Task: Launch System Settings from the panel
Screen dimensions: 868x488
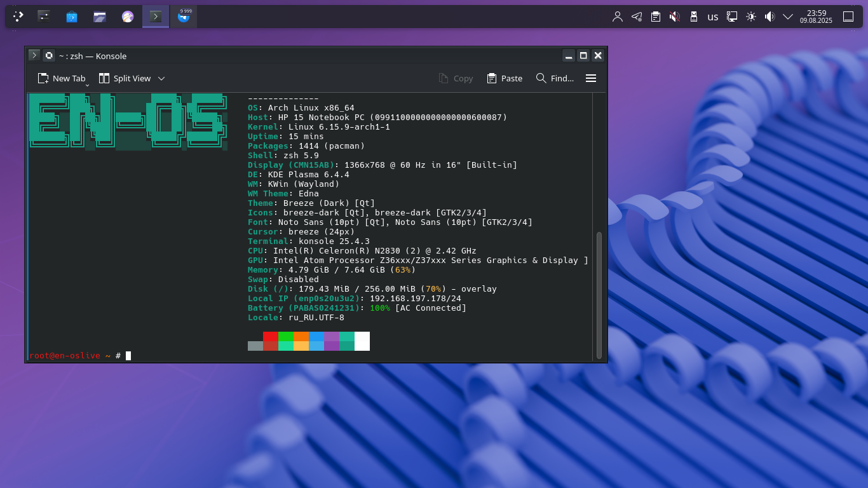Action: 44,17
